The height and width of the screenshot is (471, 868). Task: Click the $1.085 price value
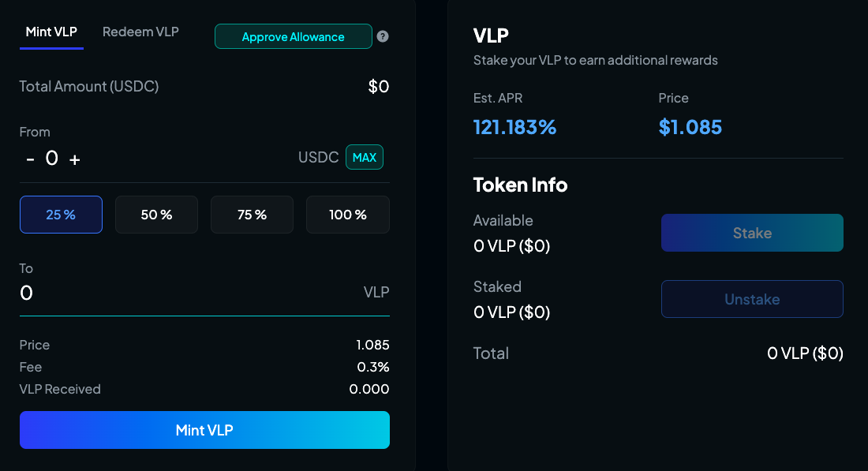pyautogui.click(x=690, y=127)
